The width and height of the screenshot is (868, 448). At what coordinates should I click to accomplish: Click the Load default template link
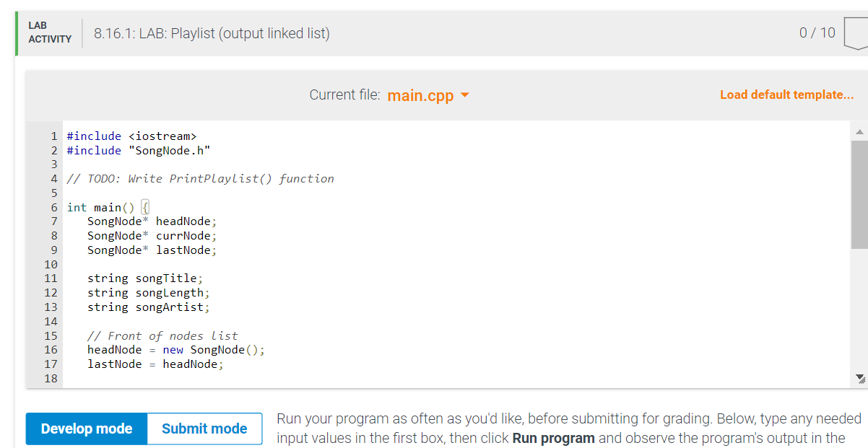click(786, 95)
